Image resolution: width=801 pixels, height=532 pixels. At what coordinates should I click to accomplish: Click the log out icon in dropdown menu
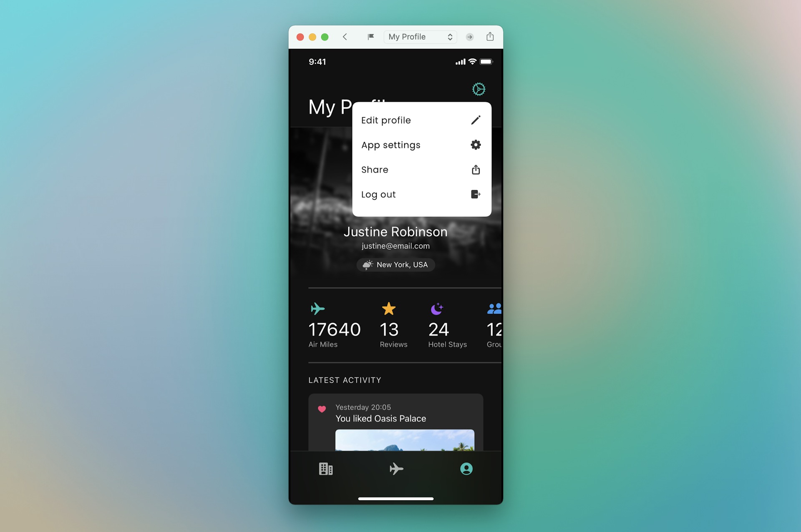(475, 194)
